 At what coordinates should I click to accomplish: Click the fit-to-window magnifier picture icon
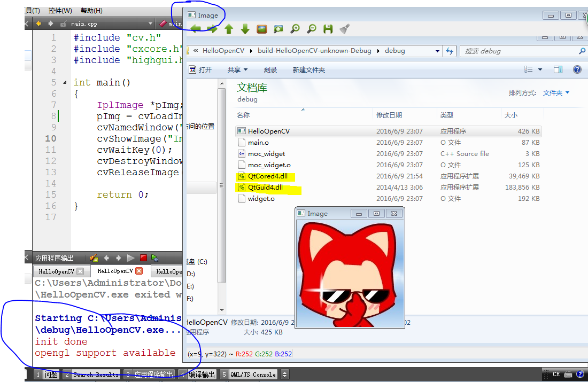278,29
